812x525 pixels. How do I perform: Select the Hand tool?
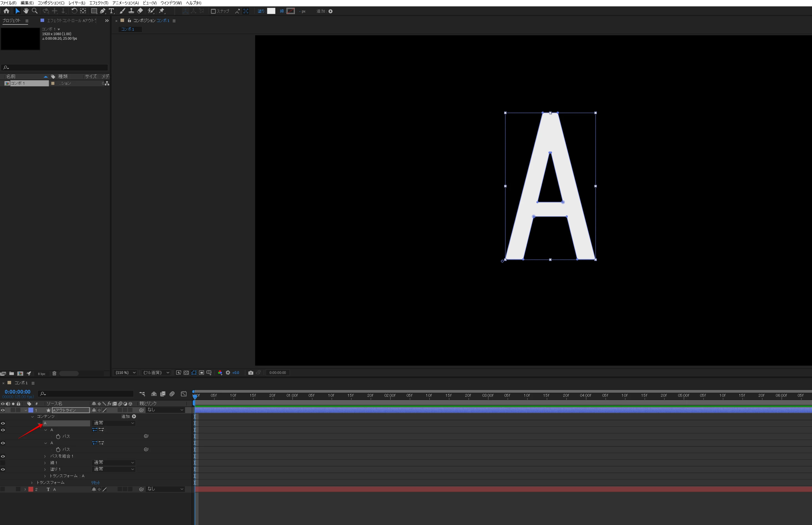[26, 11]
